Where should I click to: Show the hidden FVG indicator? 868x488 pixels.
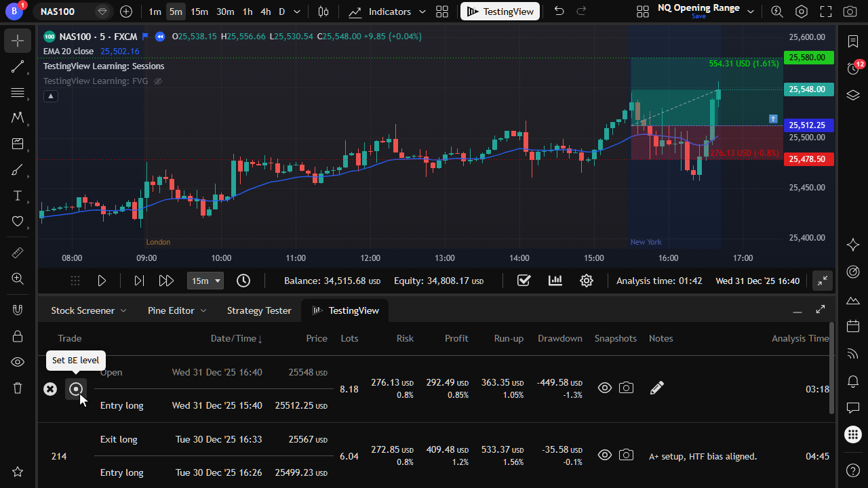158,81
